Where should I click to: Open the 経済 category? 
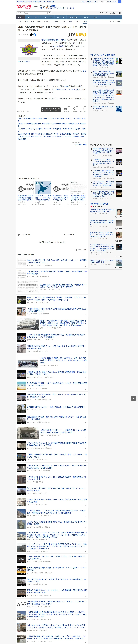tap(39, 21)
